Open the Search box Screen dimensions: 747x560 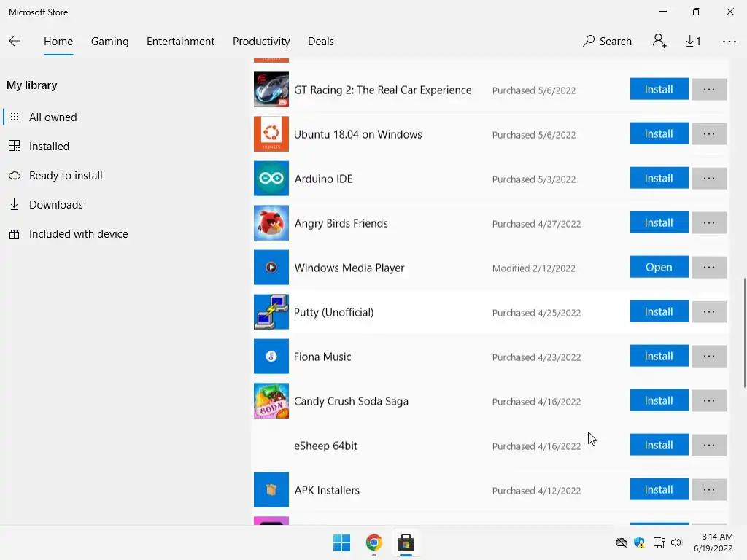(607, 41)
